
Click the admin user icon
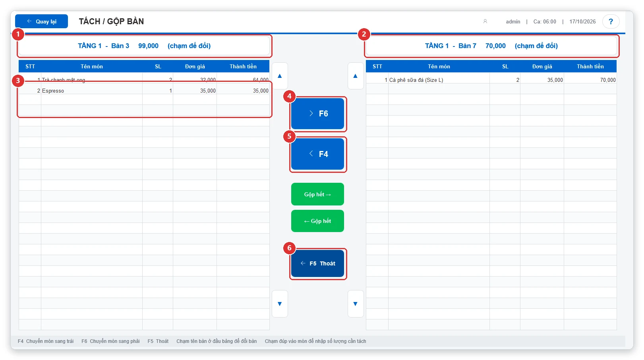click(485, 21)
